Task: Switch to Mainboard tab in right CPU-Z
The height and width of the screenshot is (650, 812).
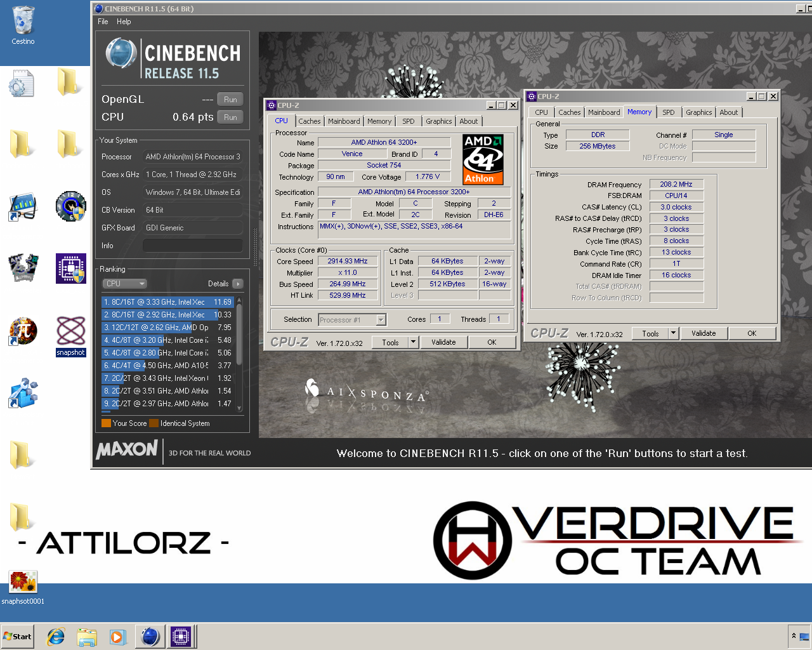Action: [x=604, y=112]
